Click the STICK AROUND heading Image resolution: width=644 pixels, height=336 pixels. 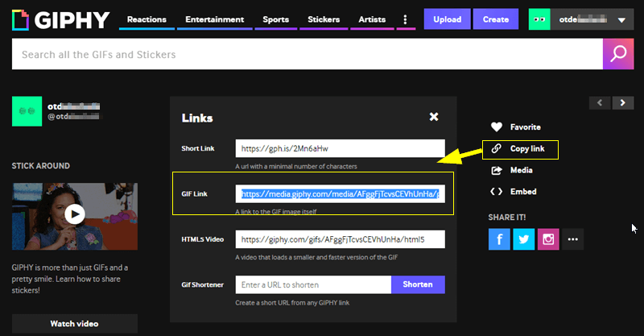click(41, 166)
